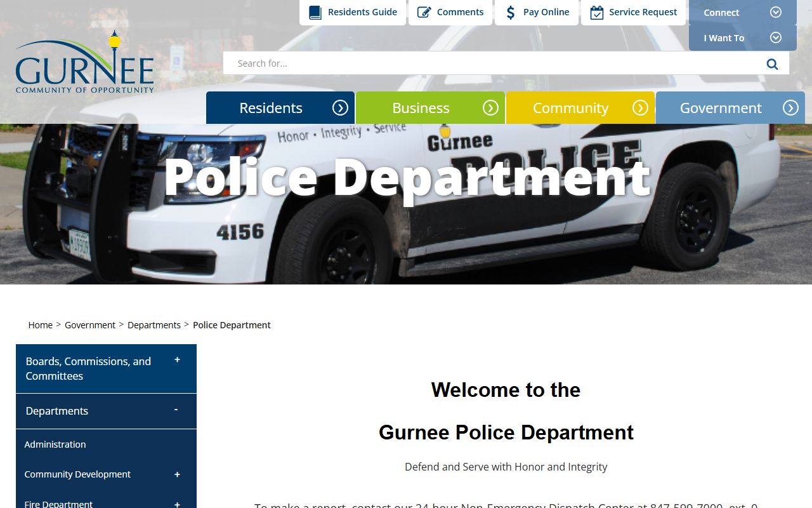Viewport: 812px width, 508px height.
Task: Click the Comments pencil icon
Action: (x=424, y=13)
